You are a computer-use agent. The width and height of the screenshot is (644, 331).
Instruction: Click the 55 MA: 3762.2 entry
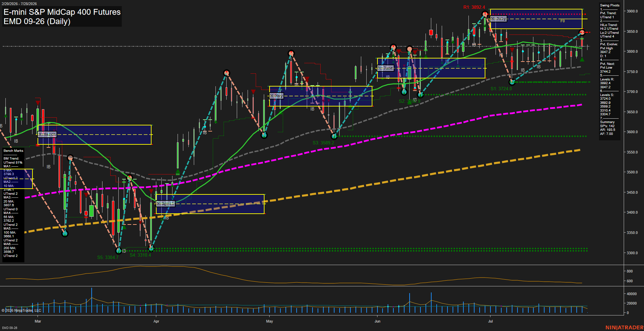[x=9, y=219]
